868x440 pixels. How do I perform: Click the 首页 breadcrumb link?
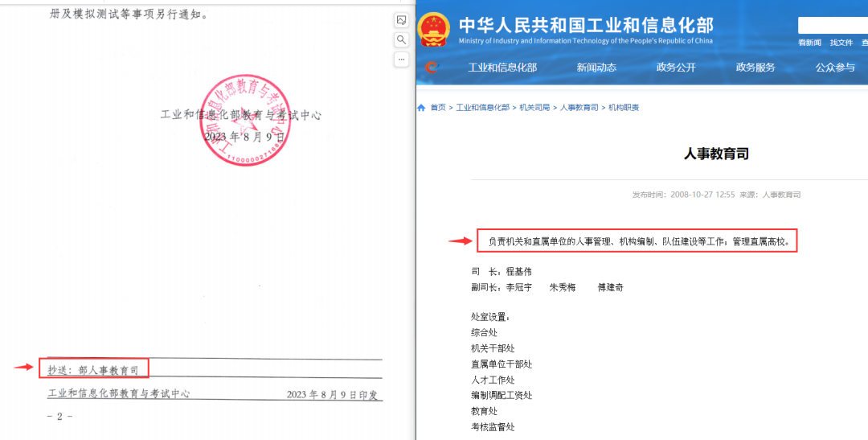point(438,108)
